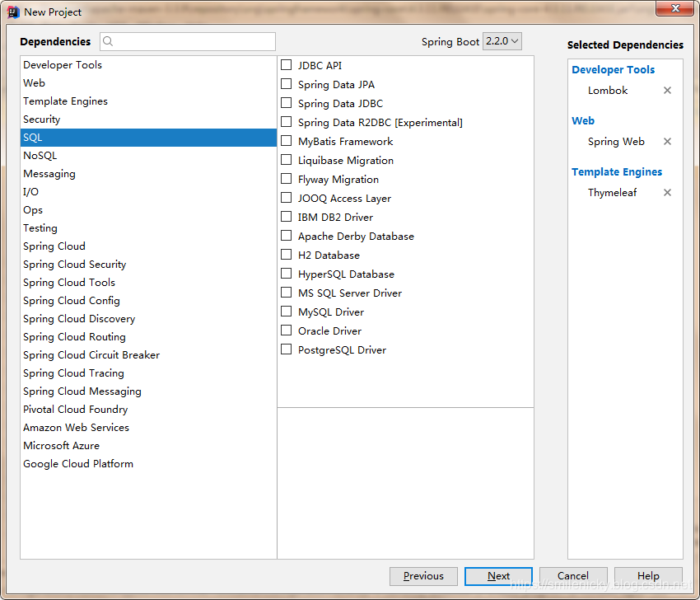Click the Previous button
The height and width of the screenshot is (600, 700).
[x=423, y=576]
